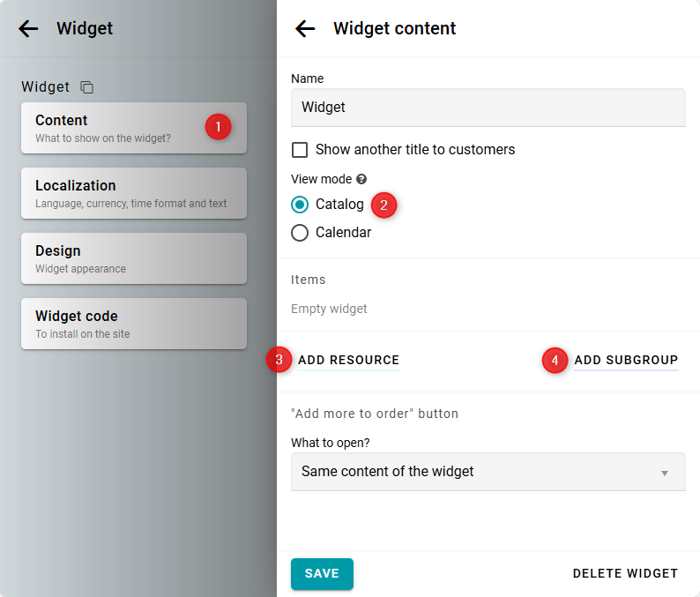This screenshot has height=597, width=700.
Task: Click back arrow in Widget panel
Action: 29,28
